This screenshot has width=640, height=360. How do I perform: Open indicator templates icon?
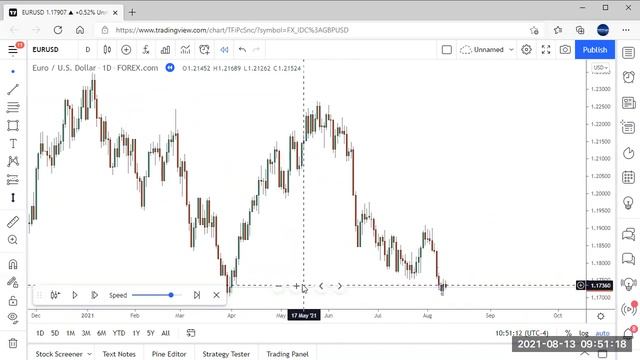[x=185, y=50]
